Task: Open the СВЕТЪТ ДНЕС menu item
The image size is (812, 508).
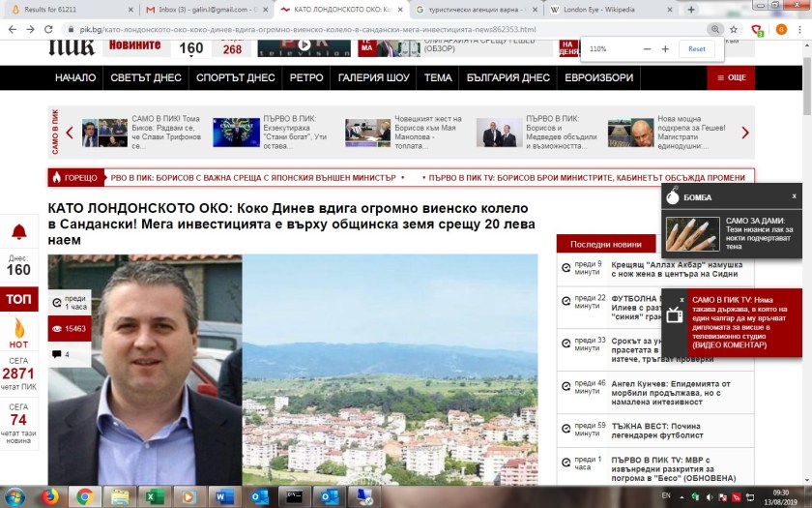Action: pyautogui.click(x=145, y=77)
